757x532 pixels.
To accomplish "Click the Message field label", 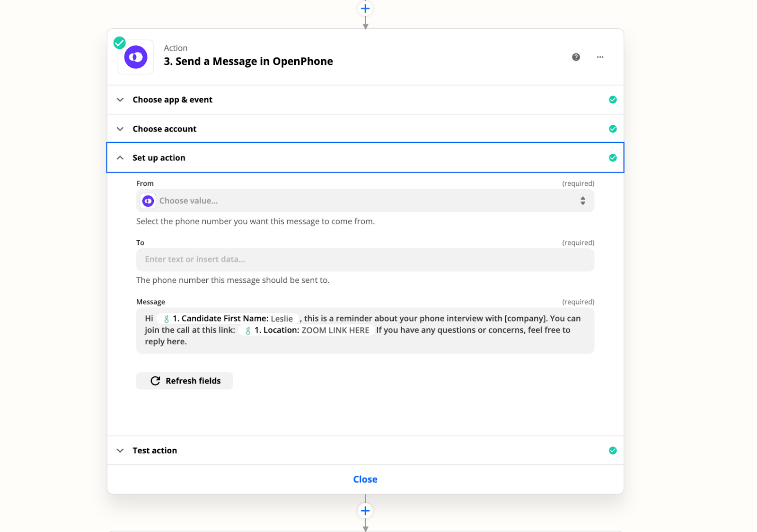I will pyautogui.click(x=150, y=302).
